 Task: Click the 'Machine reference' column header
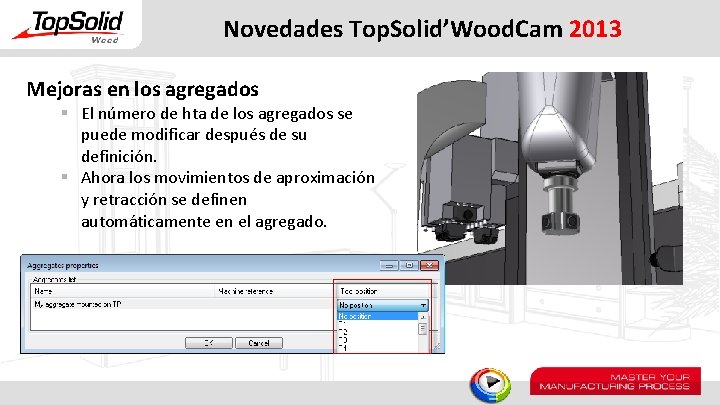pos(276,291)
